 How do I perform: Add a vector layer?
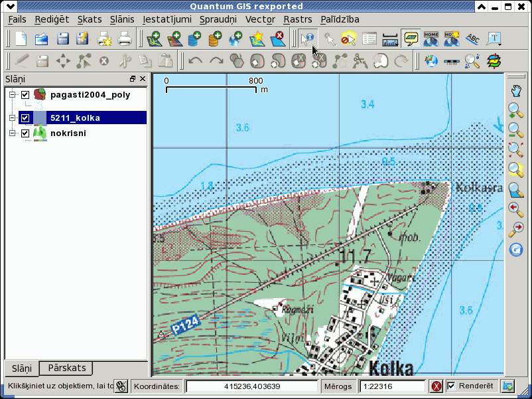coord(154,39)
